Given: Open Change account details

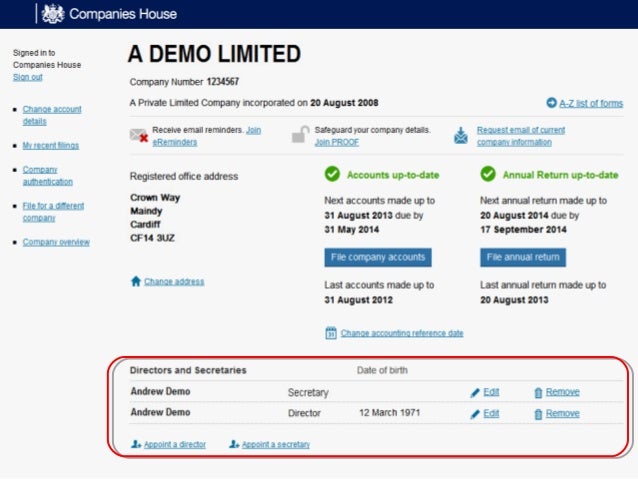Looking at the screenshot, I should point(52,115).
